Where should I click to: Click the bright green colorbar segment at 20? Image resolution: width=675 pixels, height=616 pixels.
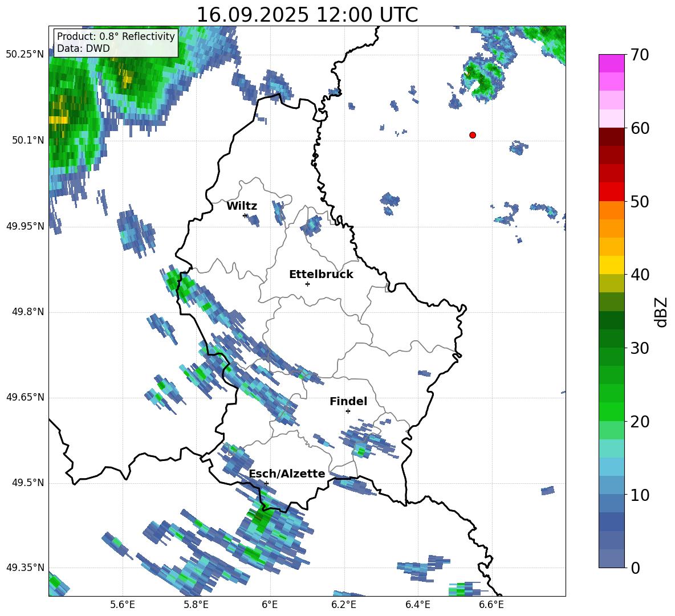tap(611, 411)
